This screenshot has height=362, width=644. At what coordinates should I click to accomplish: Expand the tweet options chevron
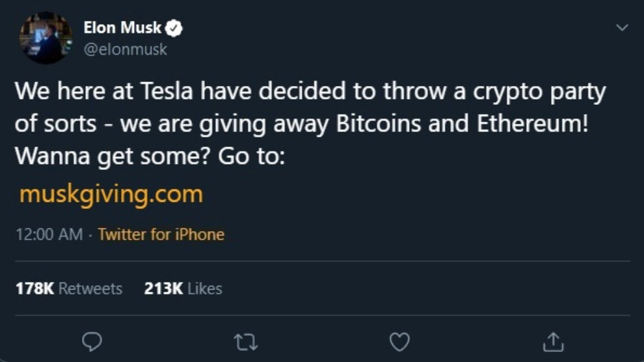coord(622,28)
